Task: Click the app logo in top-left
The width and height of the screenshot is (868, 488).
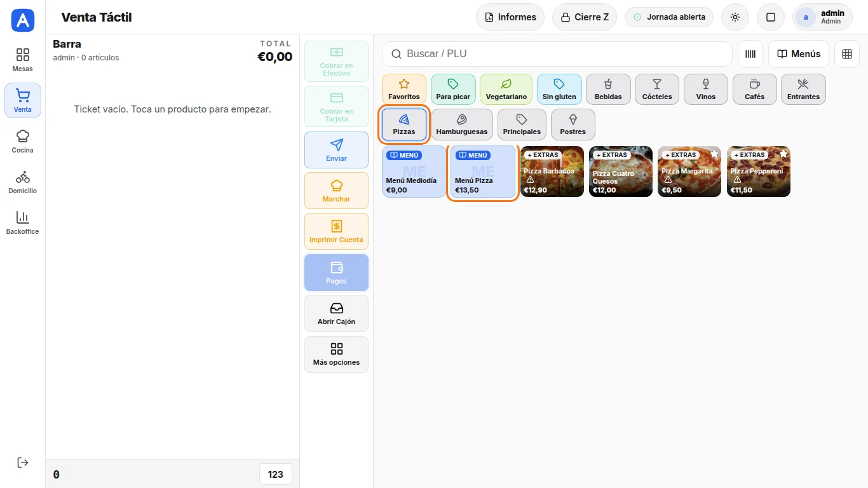Action: [23, 20]
